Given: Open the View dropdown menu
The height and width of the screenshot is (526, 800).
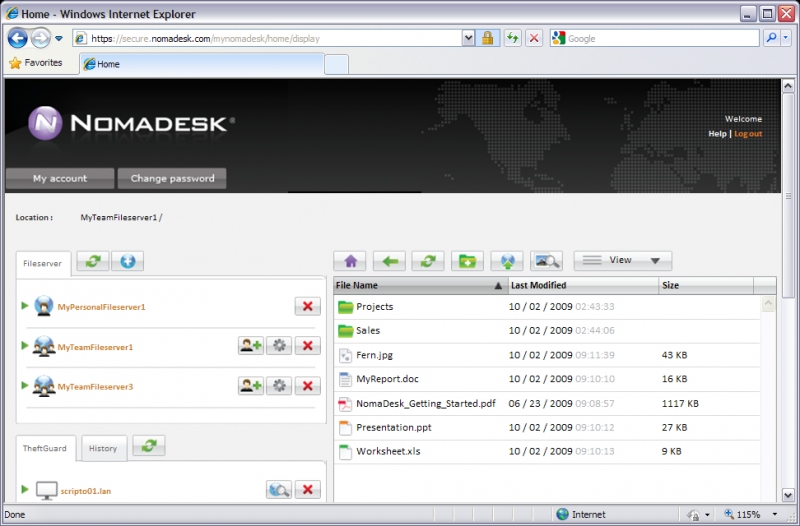Looking at the screenshot, I should click(622, 261).
